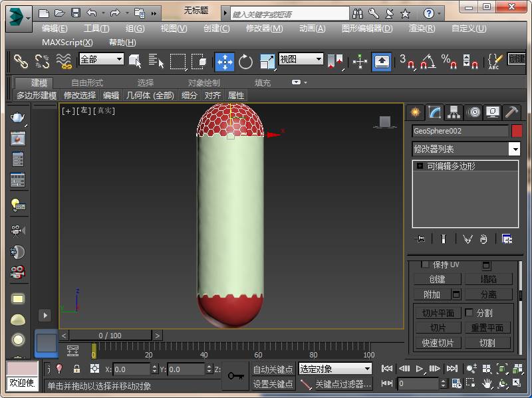Click the GeoSphere002 name field

pos(460,131)
